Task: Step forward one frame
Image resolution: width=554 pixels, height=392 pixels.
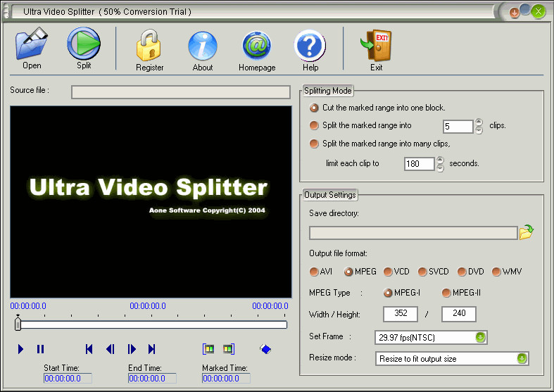Action: 132,349
